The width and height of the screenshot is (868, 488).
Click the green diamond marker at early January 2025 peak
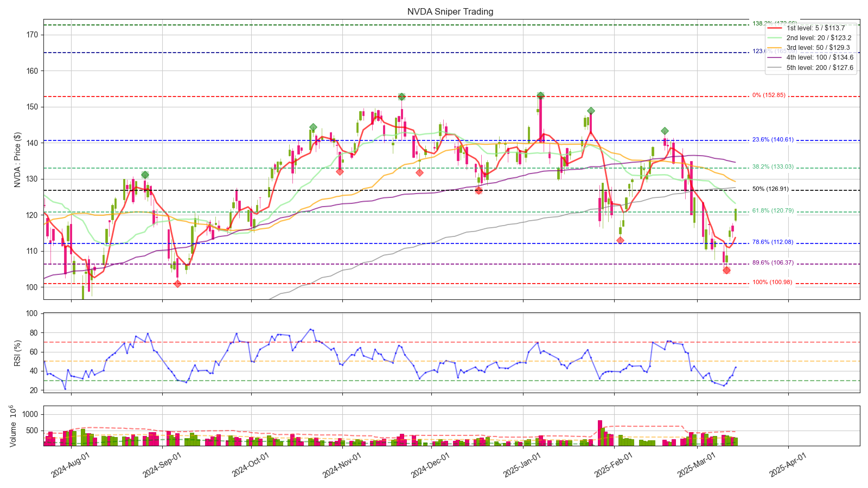540,95
